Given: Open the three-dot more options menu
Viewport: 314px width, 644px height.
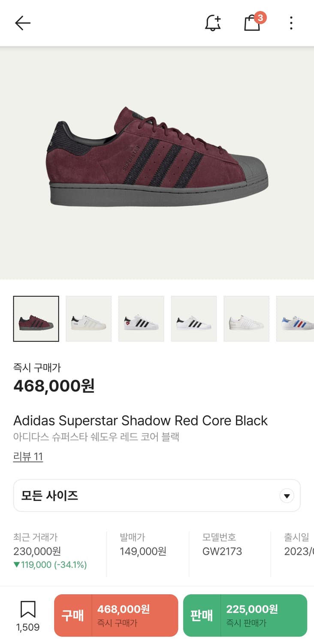Looking at the screenshot, I should pyautogui.click(x=291, y=23).
